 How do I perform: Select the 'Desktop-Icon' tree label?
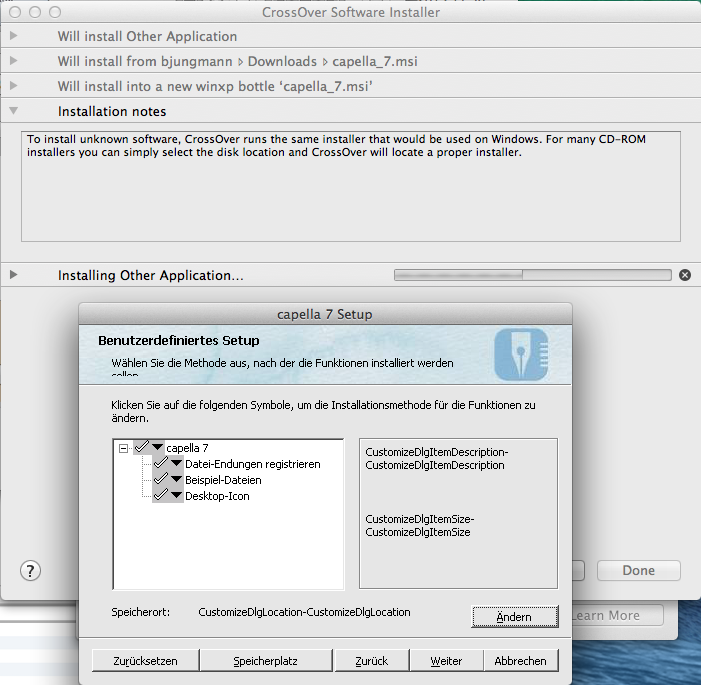[x=217, y=496]
